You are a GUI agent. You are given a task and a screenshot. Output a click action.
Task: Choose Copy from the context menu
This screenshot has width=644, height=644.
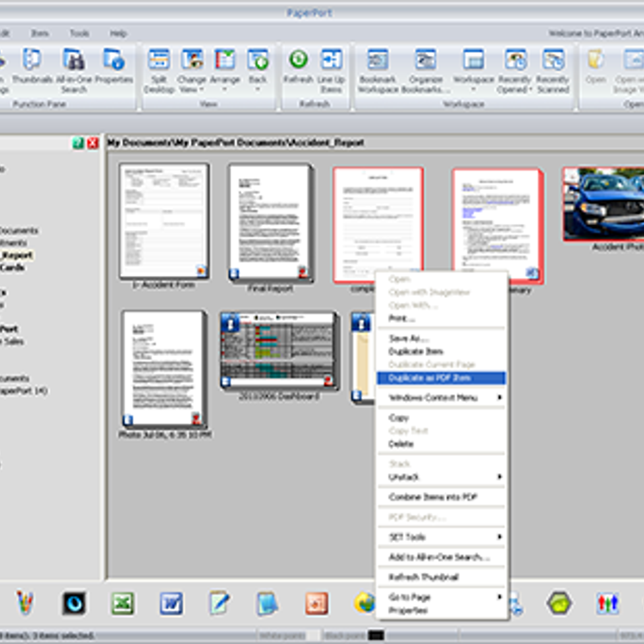441,417
